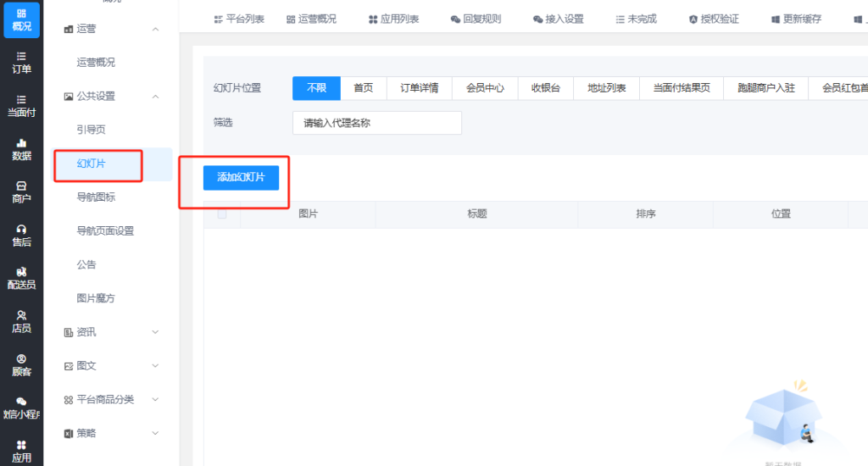Select the 数据 data chart icon
This screenshot has width=868, height=466.
(x=21, y=149)
